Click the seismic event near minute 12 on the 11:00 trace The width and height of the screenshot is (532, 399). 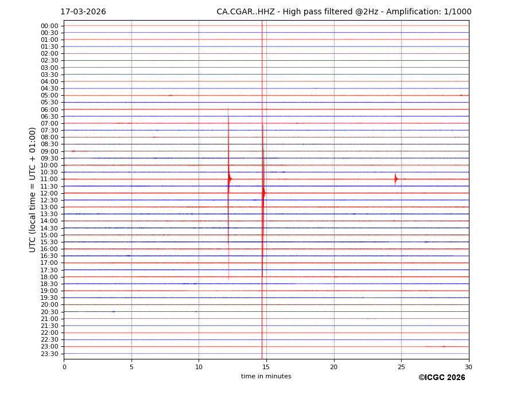230,179
